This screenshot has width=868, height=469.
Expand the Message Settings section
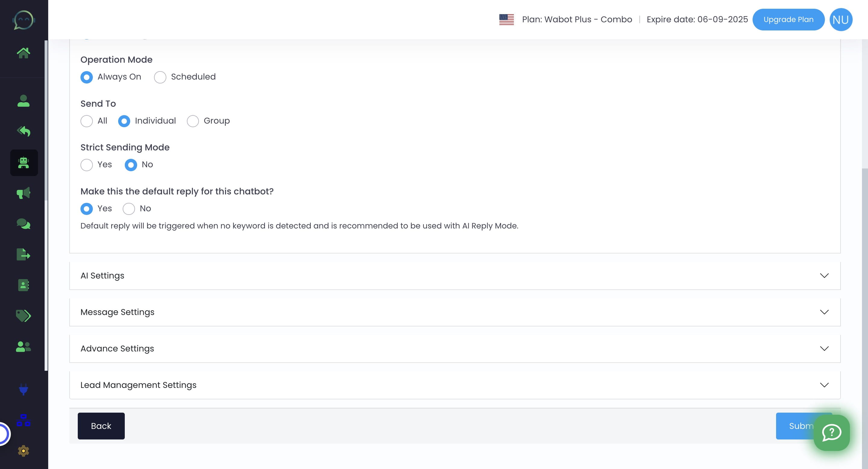tap(455, 312)
